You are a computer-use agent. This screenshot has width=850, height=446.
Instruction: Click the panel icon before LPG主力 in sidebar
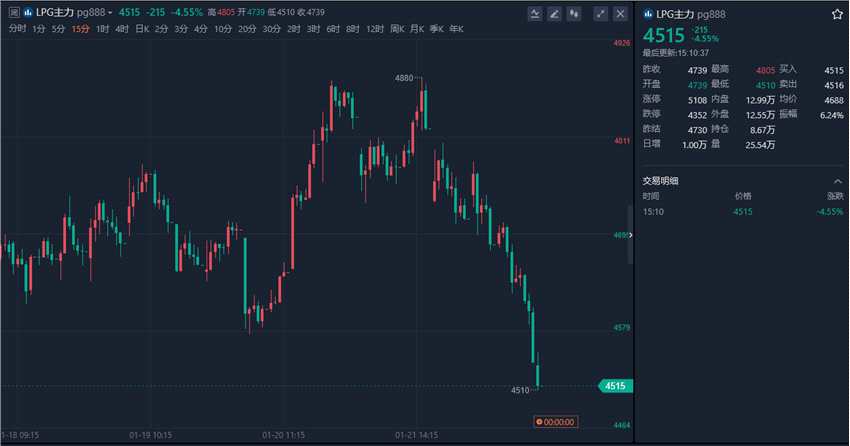647,14
